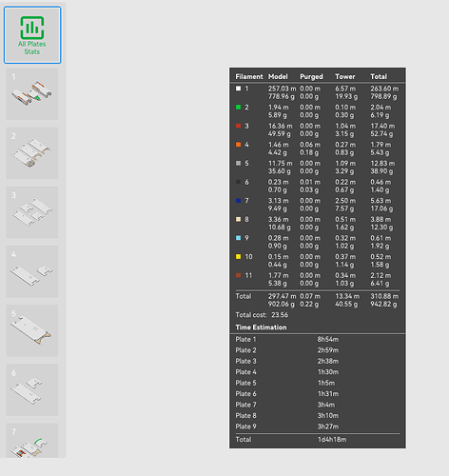Click the 310.88 m grand total
The image size is (449, 476).
click(384, 296)
